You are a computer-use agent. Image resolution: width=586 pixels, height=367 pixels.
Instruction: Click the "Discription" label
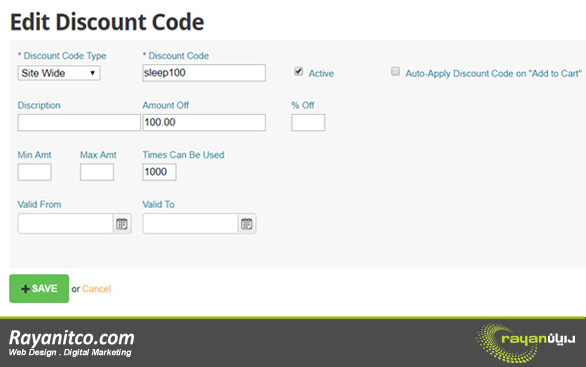click(39, 105)
